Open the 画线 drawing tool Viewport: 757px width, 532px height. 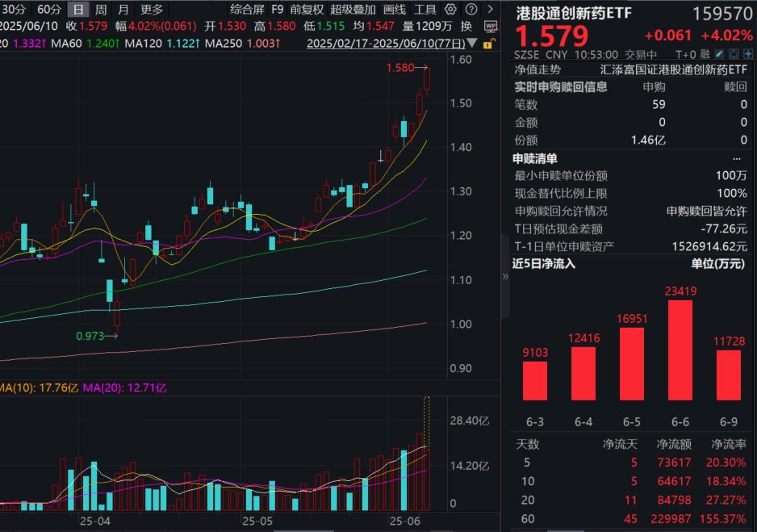(395, 9)
